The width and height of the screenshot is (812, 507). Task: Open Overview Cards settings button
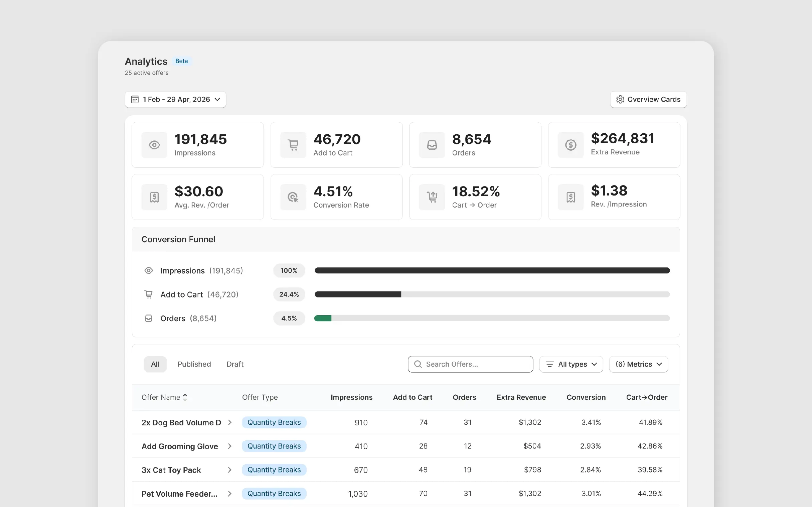click(648, 100)
